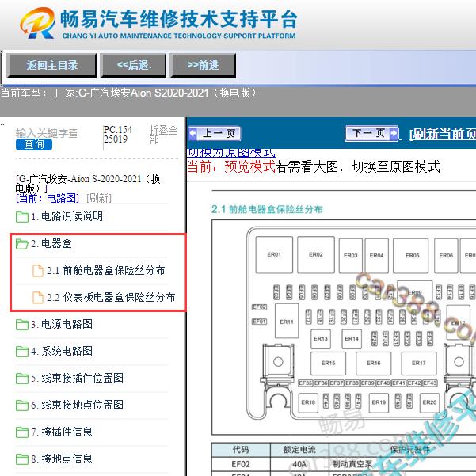This screenshot has height=476, width=476.
Task: Expand the 8. 接地点信息 section
Action: pos(62,459)
